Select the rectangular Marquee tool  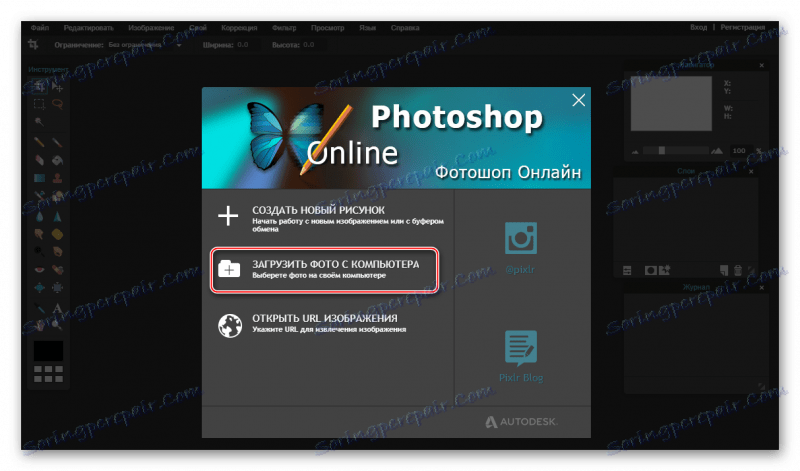(x=39, y=104)
